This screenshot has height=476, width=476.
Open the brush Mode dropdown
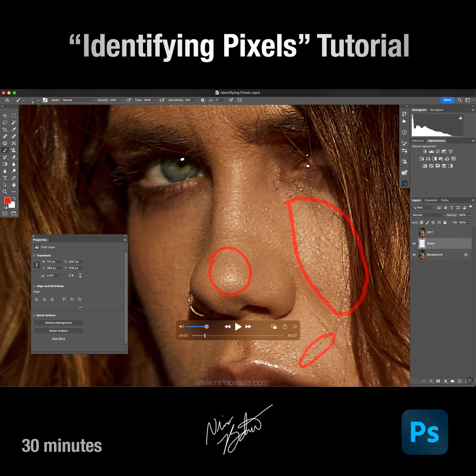pyautogui.click(x=78, y=100)
